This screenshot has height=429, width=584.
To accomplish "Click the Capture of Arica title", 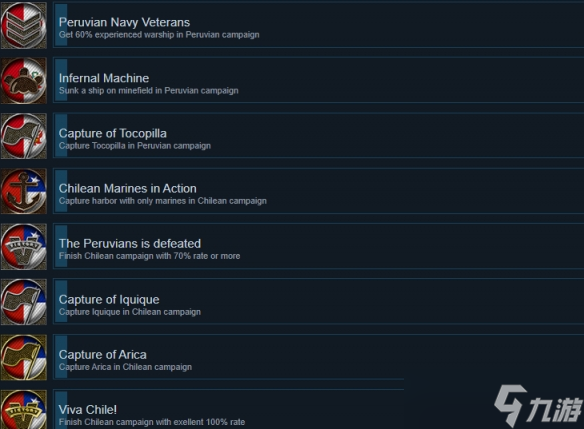I will (102, 355).
